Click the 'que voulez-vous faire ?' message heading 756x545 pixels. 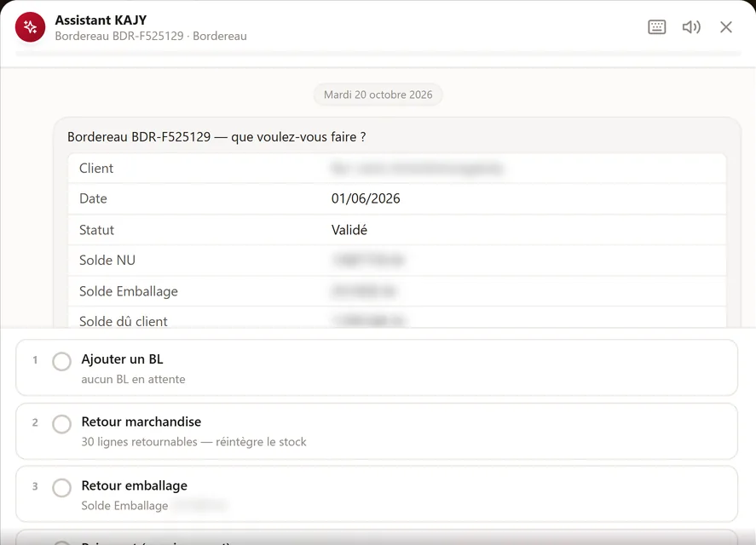pos(216,137)
